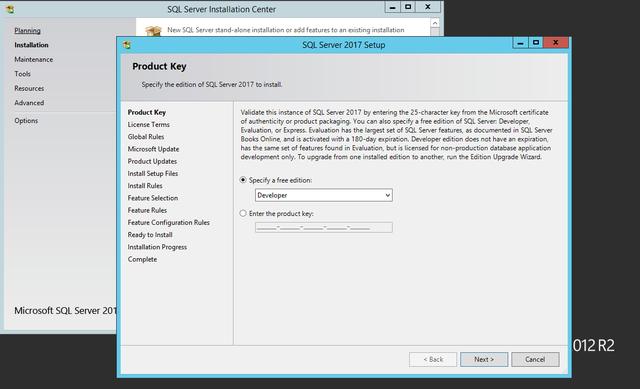Open Resources in Installation Center sidebar
640x389 pixels.
click(x=29, y=88)
